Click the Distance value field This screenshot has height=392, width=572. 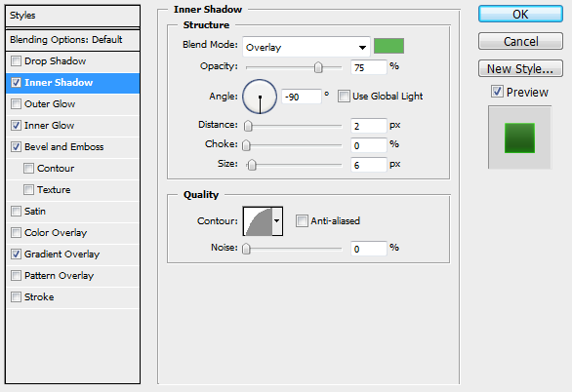click(x=368, y=126)
